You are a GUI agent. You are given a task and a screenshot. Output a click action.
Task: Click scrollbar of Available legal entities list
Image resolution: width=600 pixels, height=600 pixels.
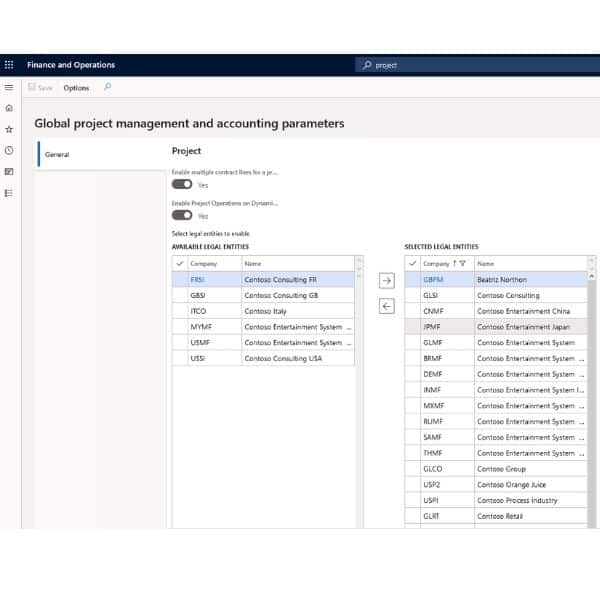tap(359, 392)
